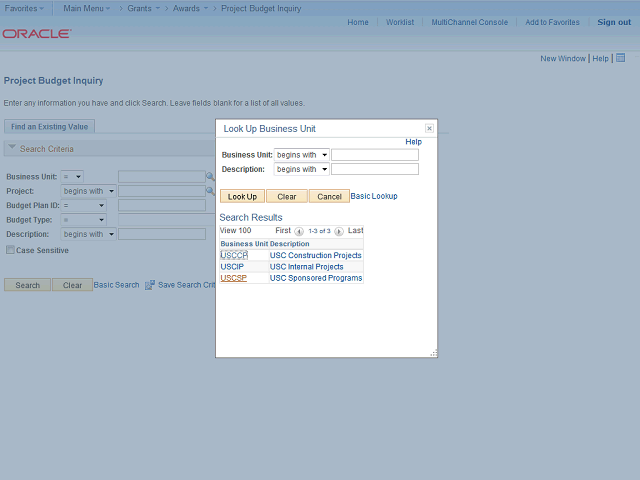Click USC Construction Projects description

(x=316, y=255)
